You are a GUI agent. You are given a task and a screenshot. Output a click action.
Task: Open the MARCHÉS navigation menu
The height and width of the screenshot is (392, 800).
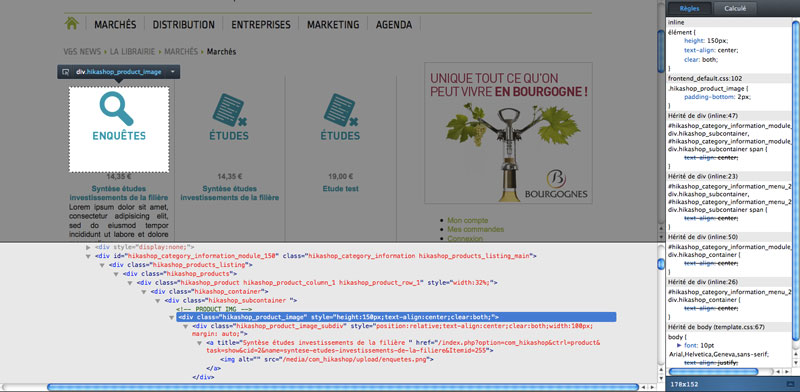[x=115, y=24]
